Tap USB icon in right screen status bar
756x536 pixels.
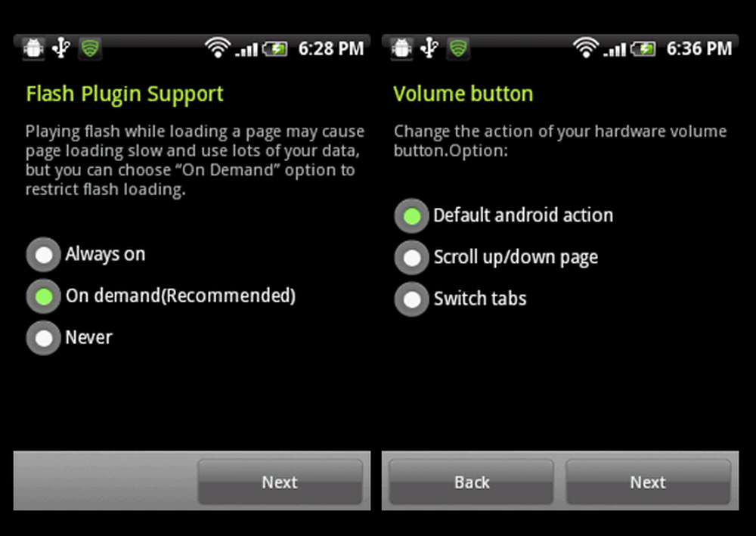[x=429, y=48]
